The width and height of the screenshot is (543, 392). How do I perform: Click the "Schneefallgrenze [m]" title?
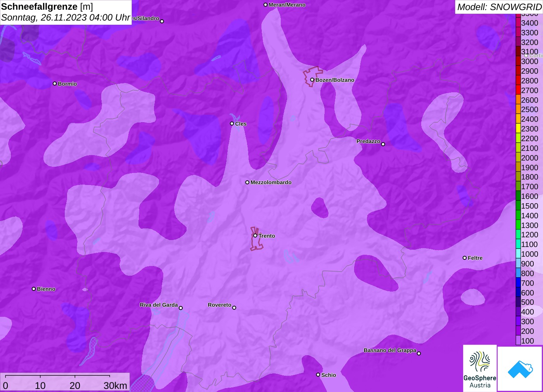[47, 7]
